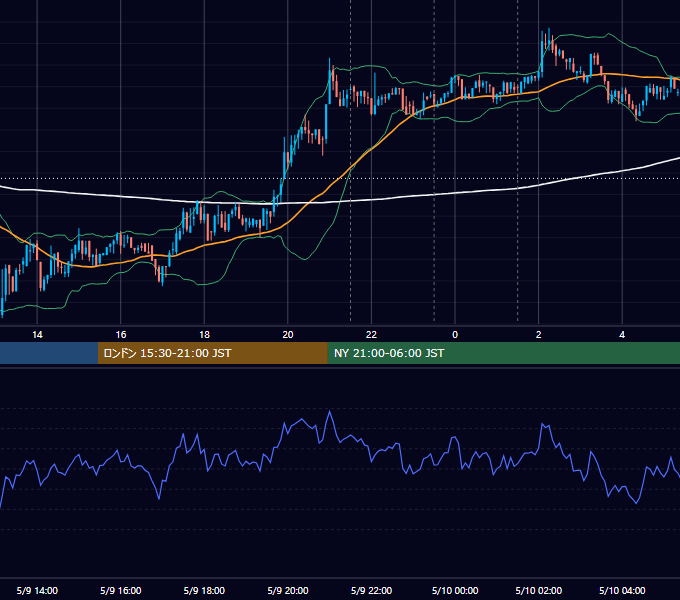Click the 22 hour label on price chart axis
The image size is (680, 600).
(x=371, y=335)
